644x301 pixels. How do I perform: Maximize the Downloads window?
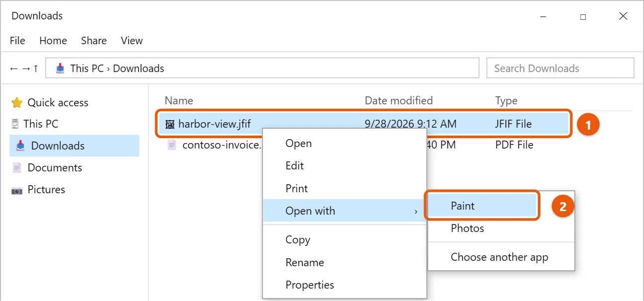(583, 16)
